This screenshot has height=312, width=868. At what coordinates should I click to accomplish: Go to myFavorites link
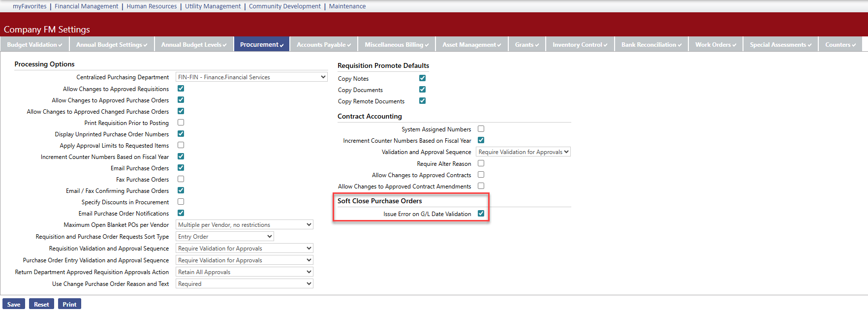30,6
